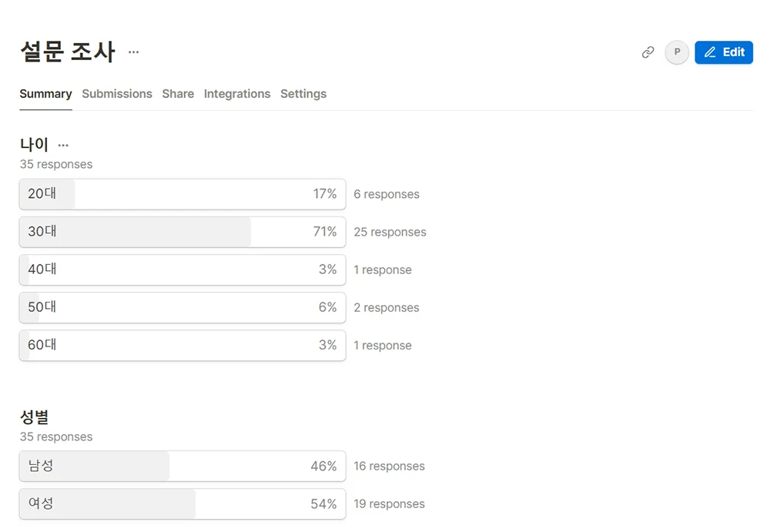Image resolution: width=770 pixels, height=532 pixels.
Task: Go to the Share tab
Action: click(x=178, y=94)
